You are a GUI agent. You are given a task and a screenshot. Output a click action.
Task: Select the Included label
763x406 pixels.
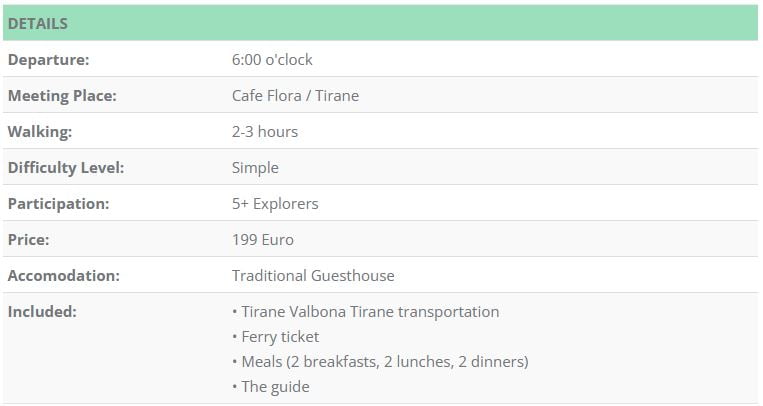pos(42,312)
